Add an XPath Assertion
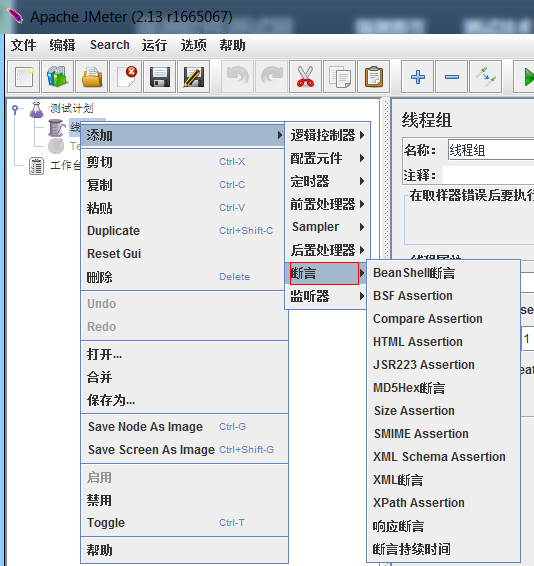534x566 pixels. tap(443, 503)
